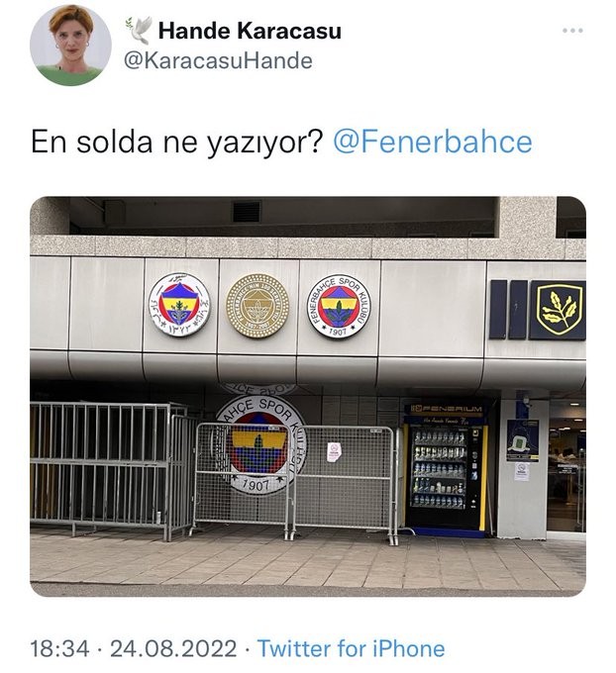Click the old Arabic-script crest in photo
The width and height of the screenshot is (616, 673).
[179, 305]
